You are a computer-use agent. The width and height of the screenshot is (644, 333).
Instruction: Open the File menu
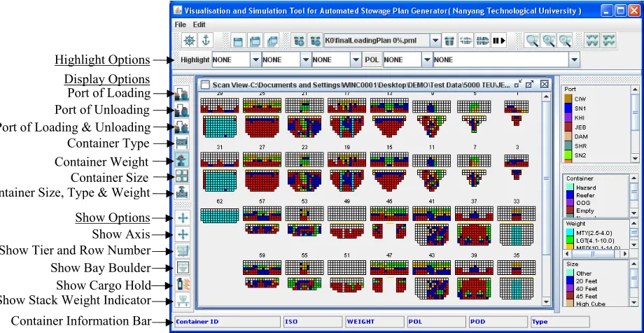[x=181, y=24]
